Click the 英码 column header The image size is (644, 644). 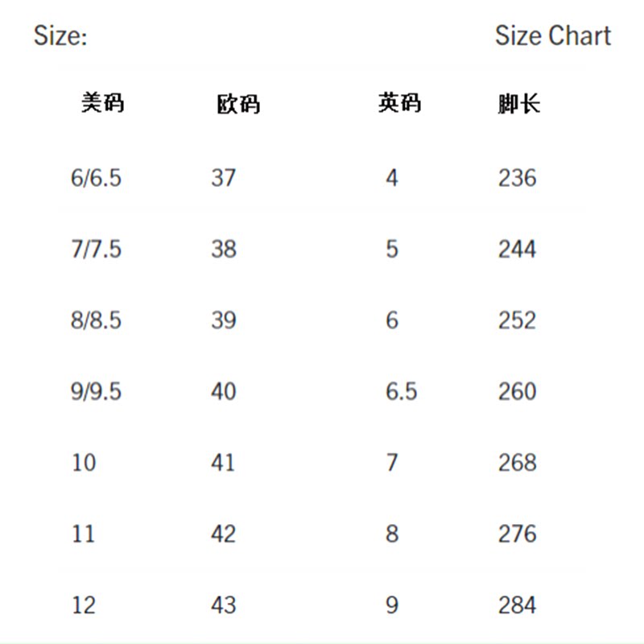[x=399, y=104]
